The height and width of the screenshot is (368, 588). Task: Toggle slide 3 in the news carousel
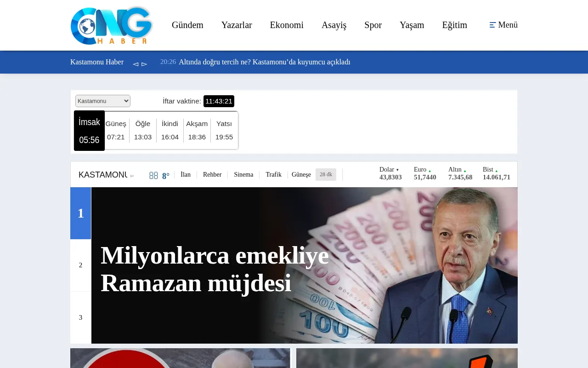point(80,317)
